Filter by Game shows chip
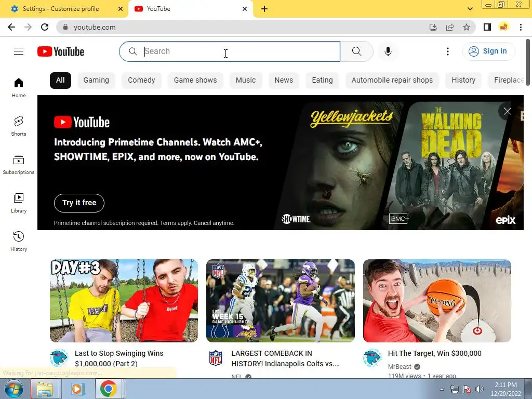 tap(195, 81)
